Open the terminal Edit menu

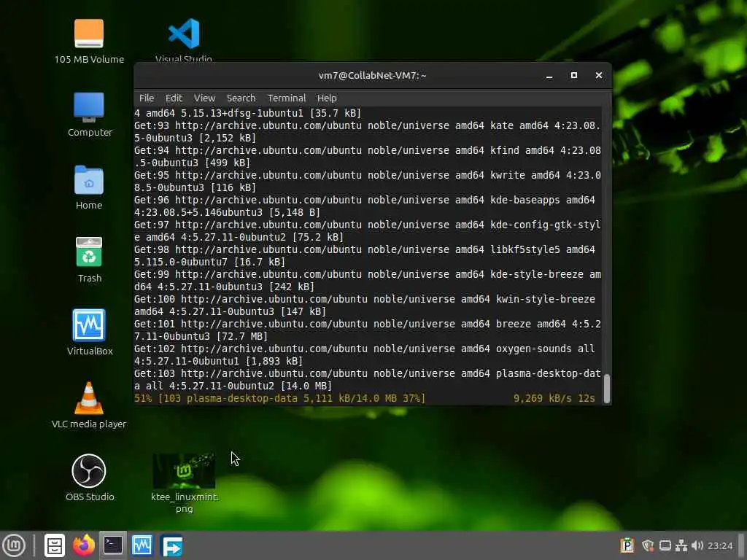174,98
